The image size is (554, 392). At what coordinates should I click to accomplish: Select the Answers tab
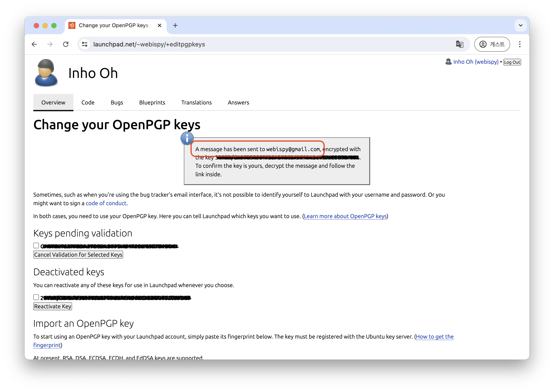tap(238, 102)
